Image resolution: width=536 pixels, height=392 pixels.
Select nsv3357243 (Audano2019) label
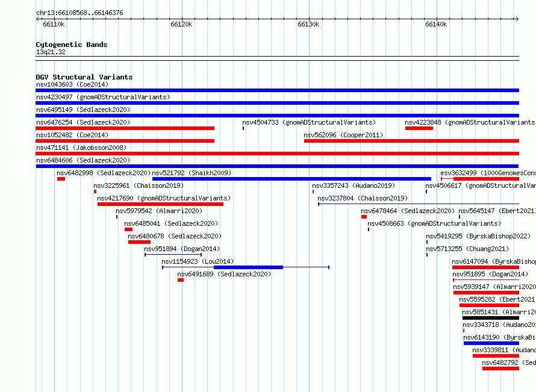pyautogui.click(x=354, y=185)
